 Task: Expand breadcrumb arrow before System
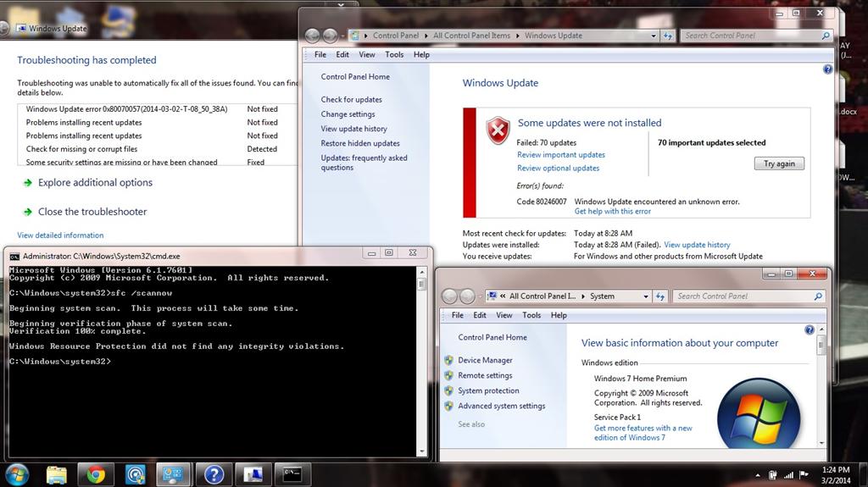tap(583, 296)
